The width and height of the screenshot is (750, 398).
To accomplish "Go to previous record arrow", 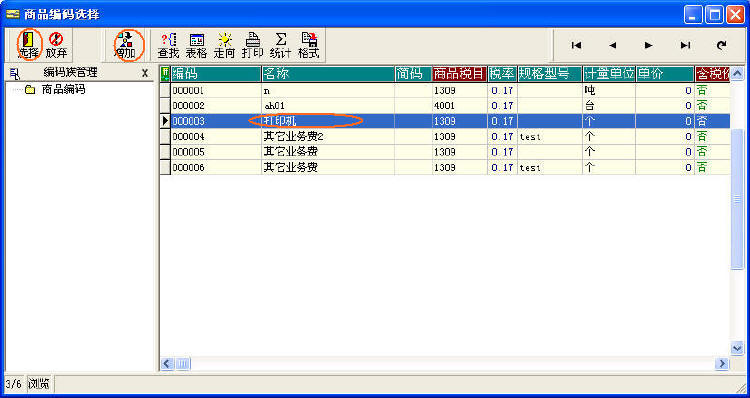I will 612,45.
